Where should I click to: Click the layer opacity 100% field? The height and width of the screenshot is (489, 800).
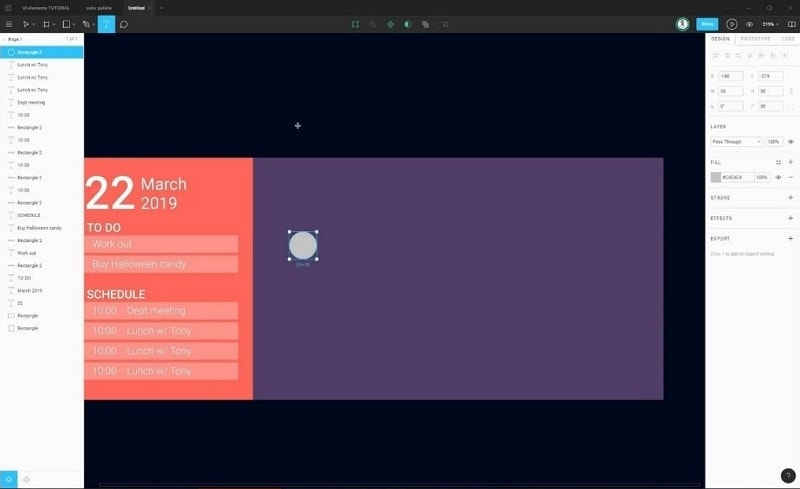[774, 141]
